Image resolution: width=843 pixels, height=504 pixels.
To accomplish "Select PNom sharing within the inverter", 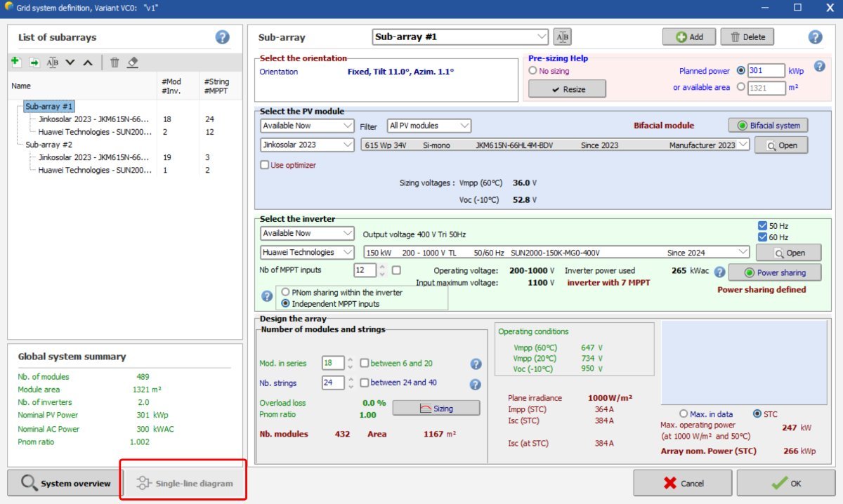I will pos(286,292).
